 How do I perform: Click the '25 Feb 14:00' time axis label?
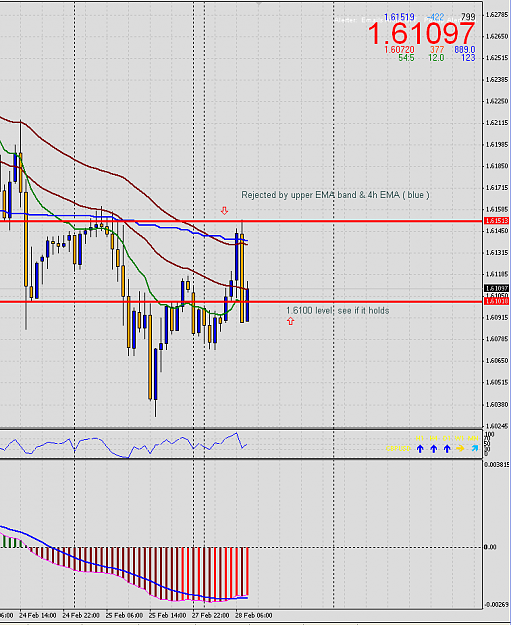[x=167, y=615]
